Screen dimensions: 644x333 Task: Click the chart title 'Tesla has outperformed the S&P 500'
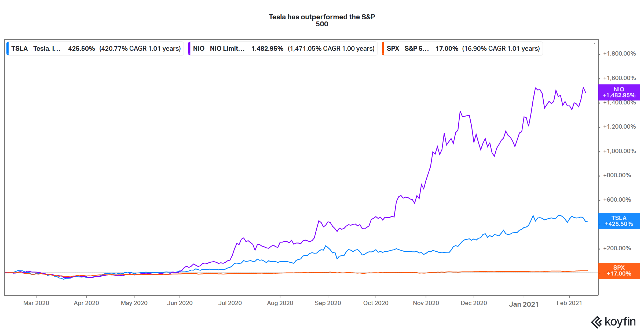(322, 20)
